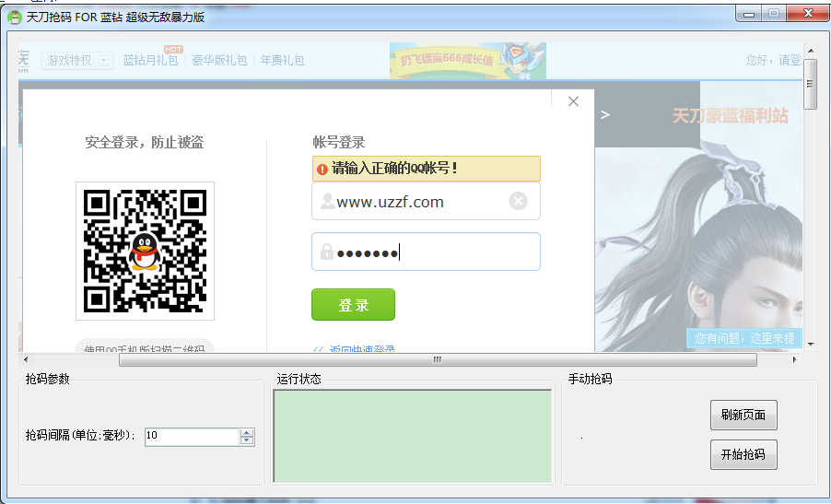Click the app icon in the title bar
This screenshot has height=504, width=831.
pos(15,17)
